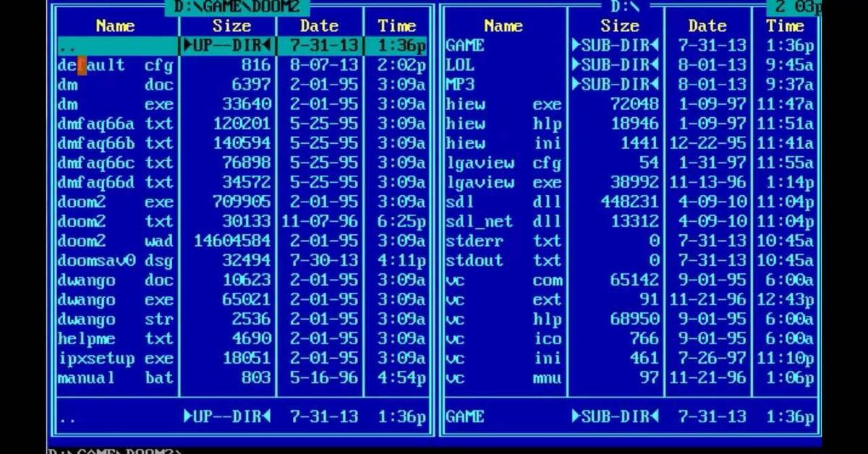Select the doom2 wad file
Image resolution: width=868 pixels, height=454 pixels.
click(116, 241)
